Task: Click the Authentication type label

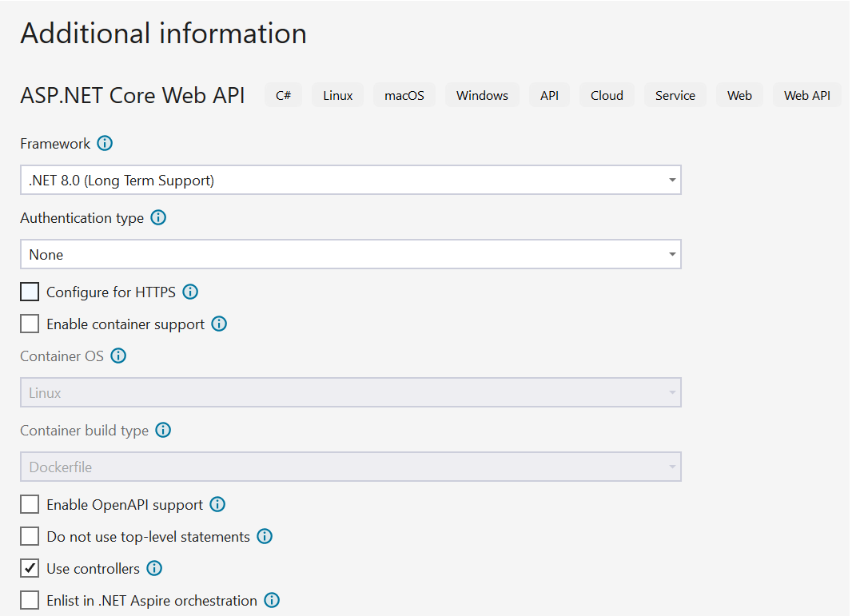Action: [82, 218]
